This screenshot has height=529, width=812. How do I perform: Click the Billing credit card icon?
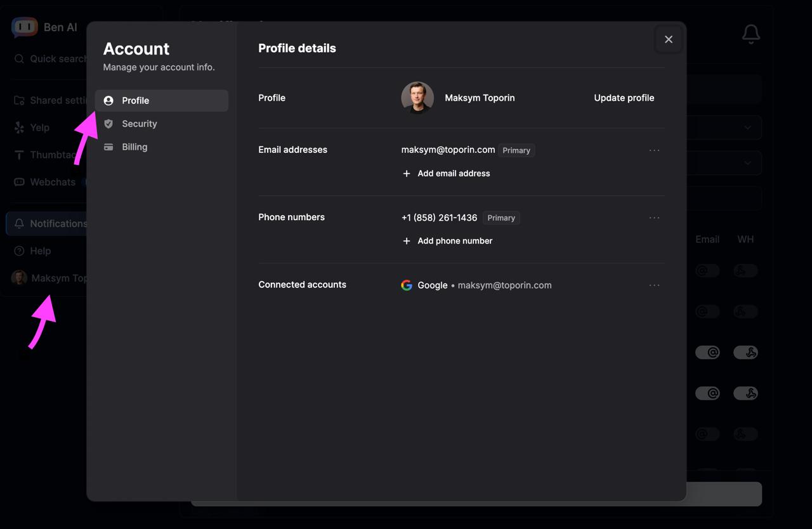pos(108,147)
